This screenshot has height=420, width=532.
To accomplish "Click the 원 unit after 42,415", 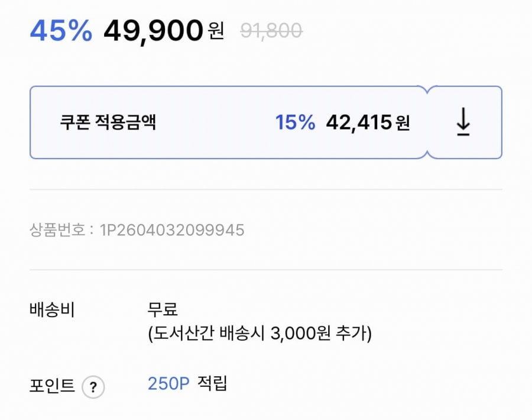I will point(403,123).
